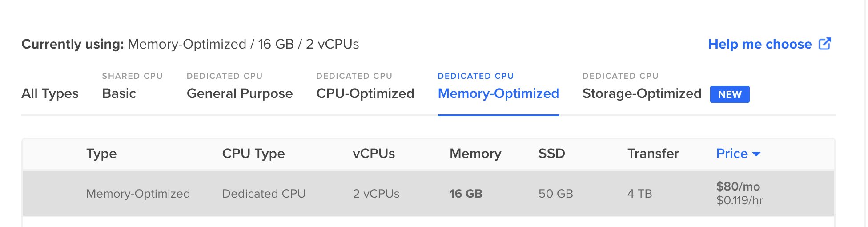This screenshot has height=227, width=868.
Task: Click the CPU Type column header
Action: [253, 154]
